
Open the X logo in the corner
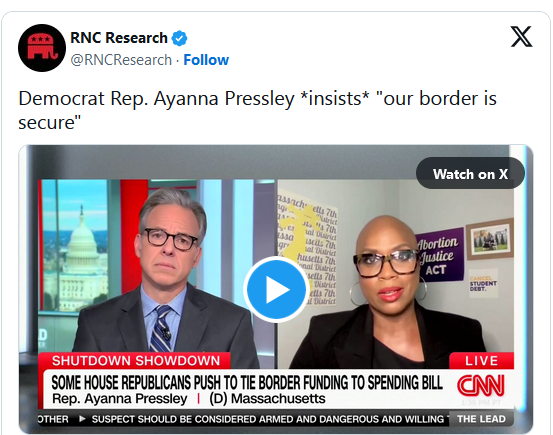point(522,37)
